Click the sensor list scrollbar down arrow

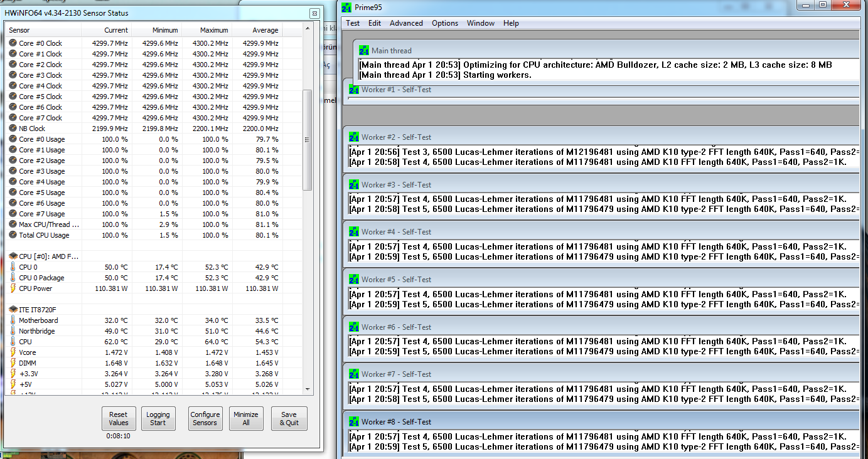[307, 389]
